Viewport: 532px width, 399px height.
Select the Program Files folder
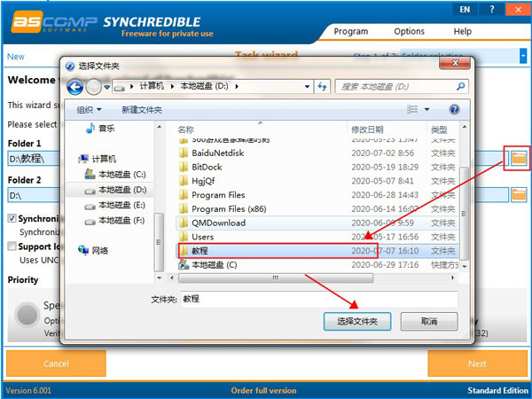pos(317,195)
